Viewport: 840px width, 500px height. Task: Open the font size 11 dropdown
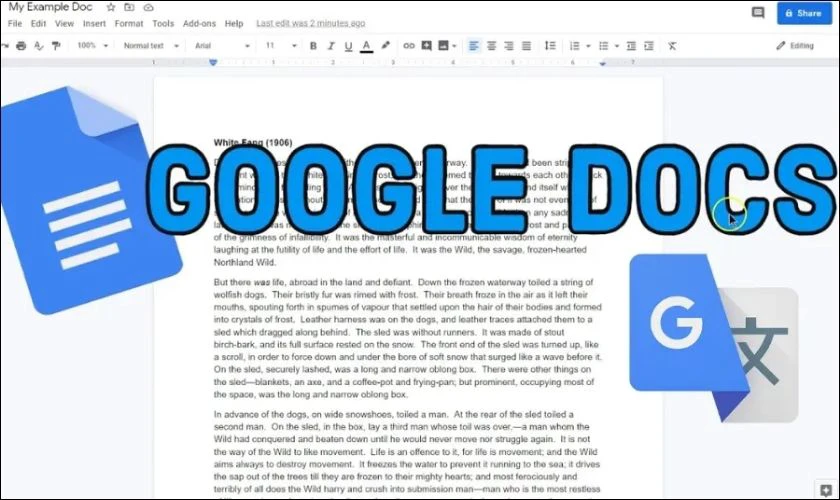point(281,46)
